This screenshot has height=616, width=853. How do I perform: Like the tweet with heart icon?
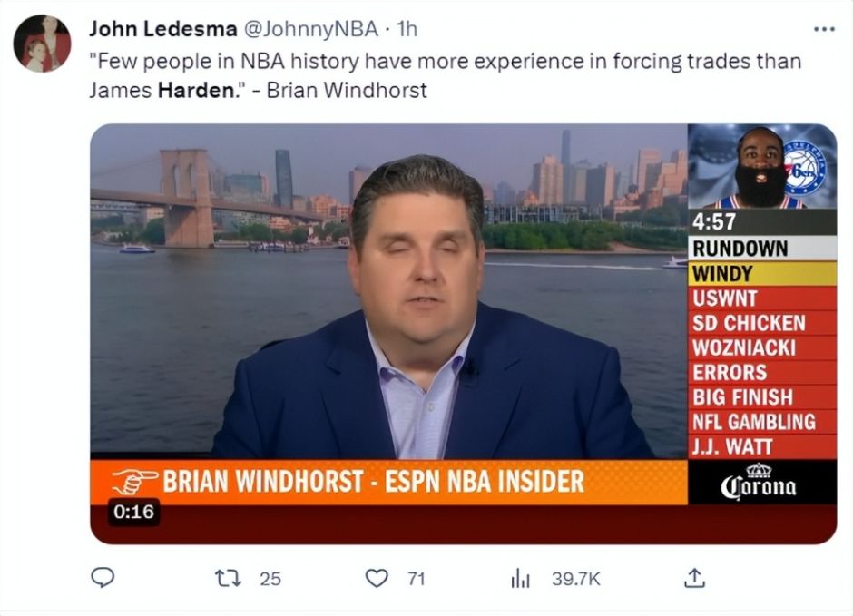(377, 579)
